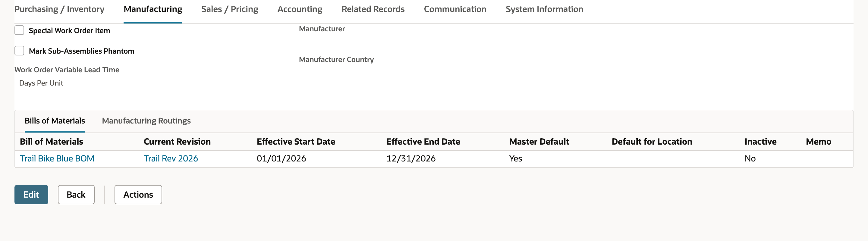Open the Trail Bike Blue BOM link
The image size is (868, 241).
click(x=57, y=158)
